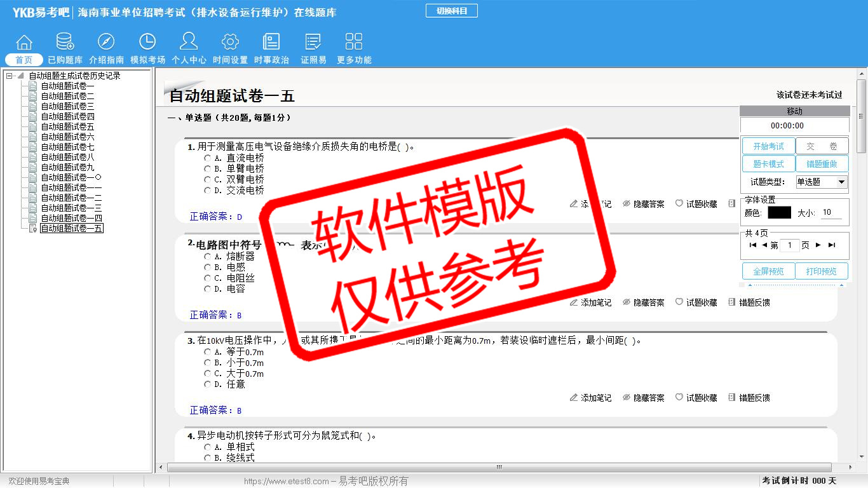Hide answer via 隐藏答案 eye for question 3
This screenshot has width=868, height=488.
tap(627, 398)
